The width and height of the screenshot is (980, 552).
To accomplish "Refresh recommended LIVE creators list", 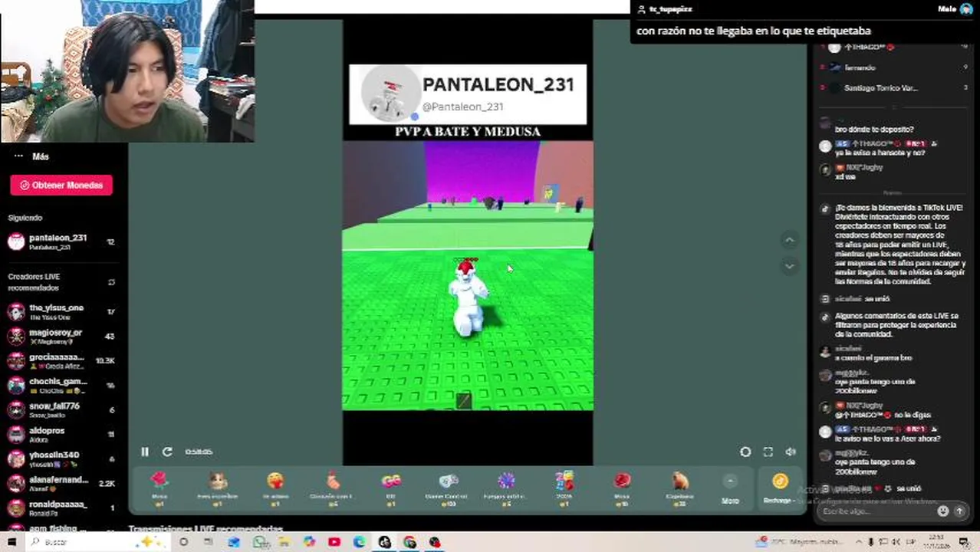I will tap(111, 282).
